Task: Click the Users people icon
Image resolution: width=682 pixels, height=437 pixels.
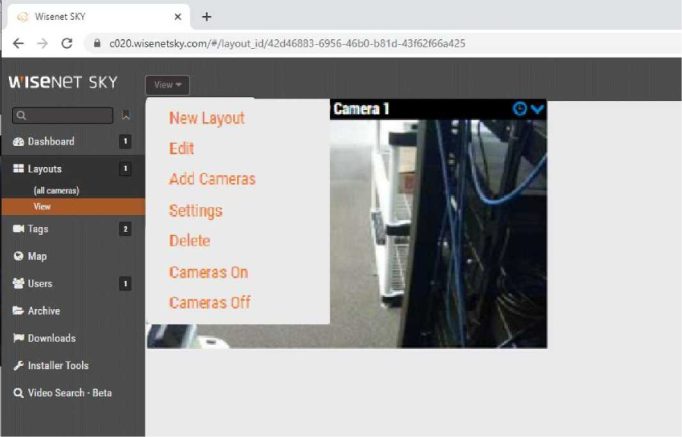Action: [18, 284]
